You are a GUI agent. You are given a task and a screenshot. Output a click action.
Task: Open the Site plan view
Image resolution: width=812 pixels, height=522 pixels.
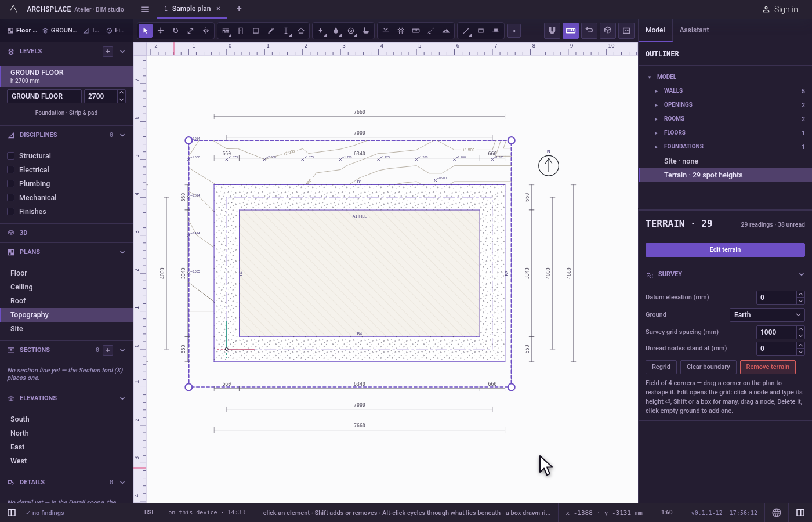coord(67,329)
